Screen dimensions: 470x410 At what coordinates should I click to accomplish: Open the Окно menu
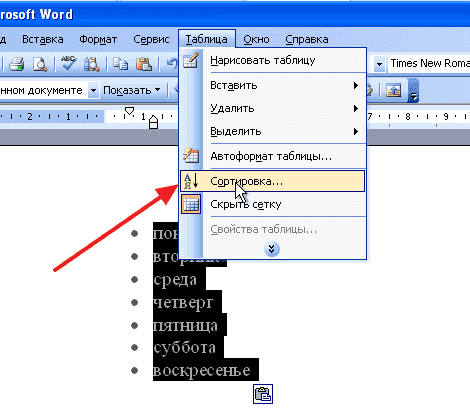coord(256,39)
